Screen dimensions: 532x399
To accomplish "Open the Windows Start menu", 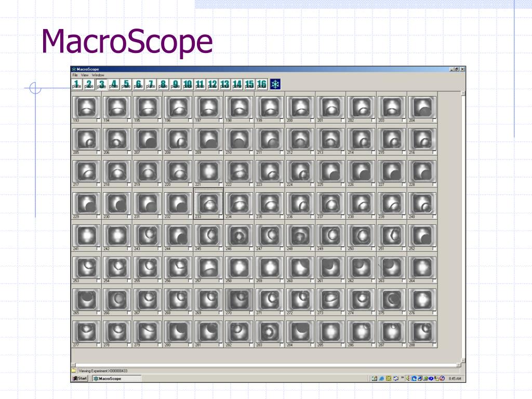I will point(80,378).
